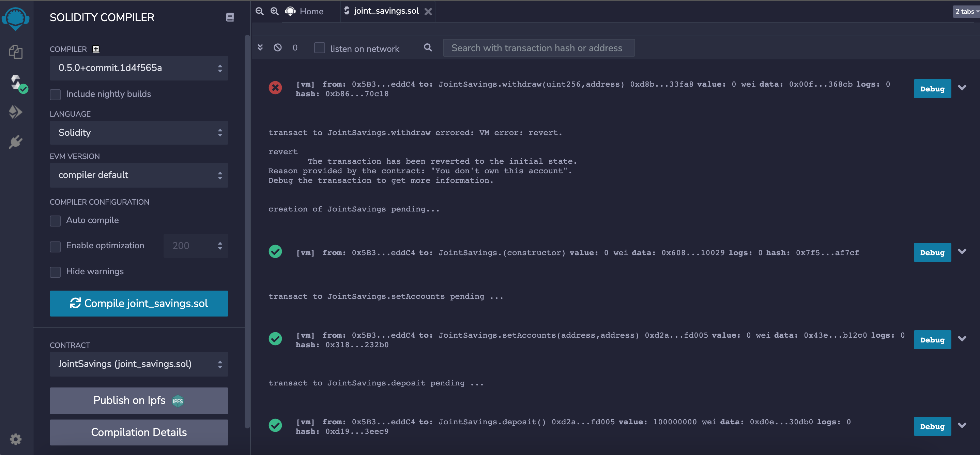Open the Plugin manager plug icon

pos(16,142)
